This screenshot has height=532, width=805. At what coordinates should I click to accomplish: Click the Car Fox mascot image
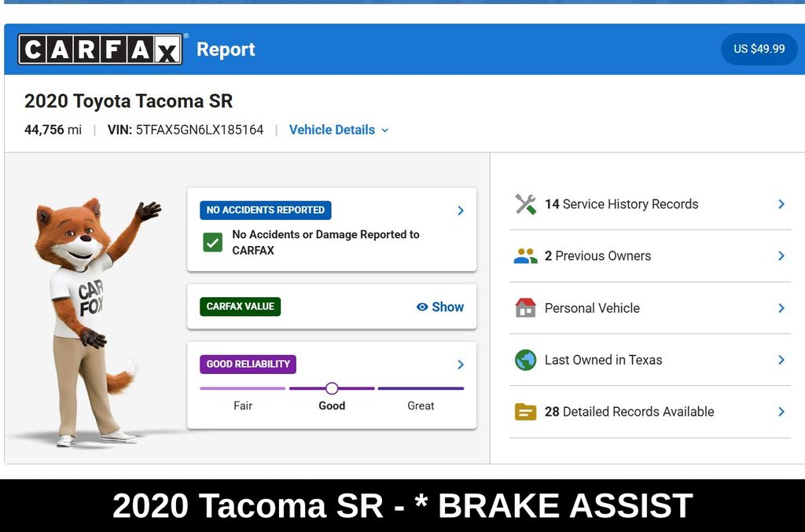tap(93, 322)
